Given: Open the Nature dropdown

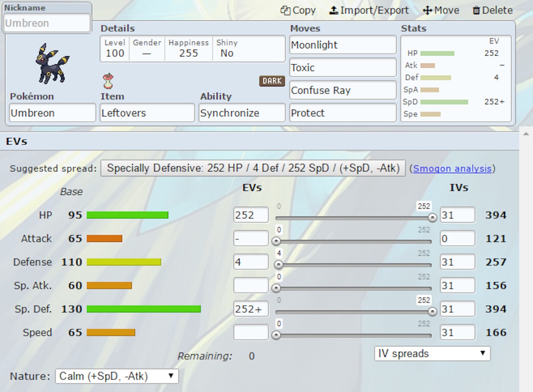Looking at the screenshot, I should (x=117, y=376).
